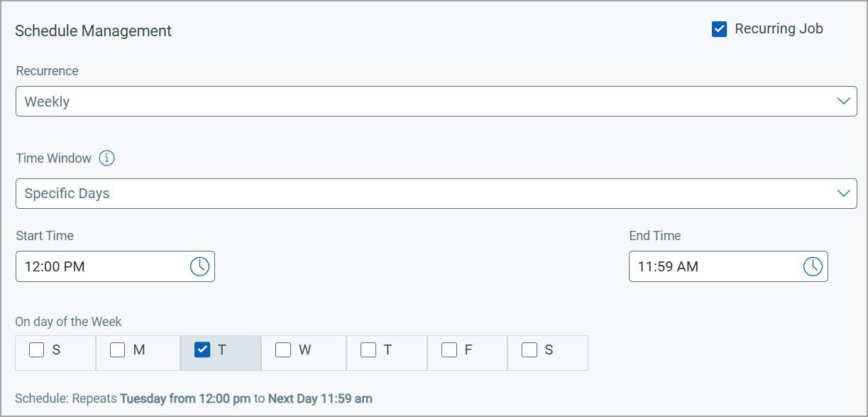Open the Weekly recurrence combo box

(x=436, y=102)
